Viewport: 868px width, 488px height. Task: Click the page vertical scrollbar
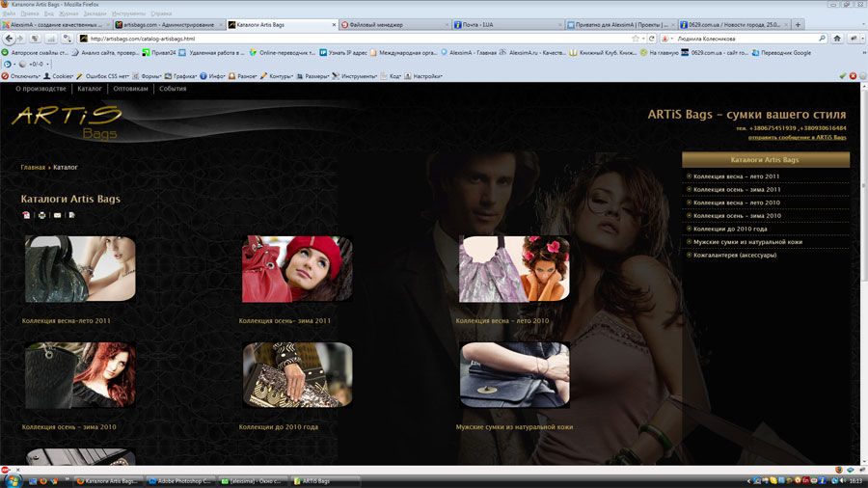coord(863,274)
